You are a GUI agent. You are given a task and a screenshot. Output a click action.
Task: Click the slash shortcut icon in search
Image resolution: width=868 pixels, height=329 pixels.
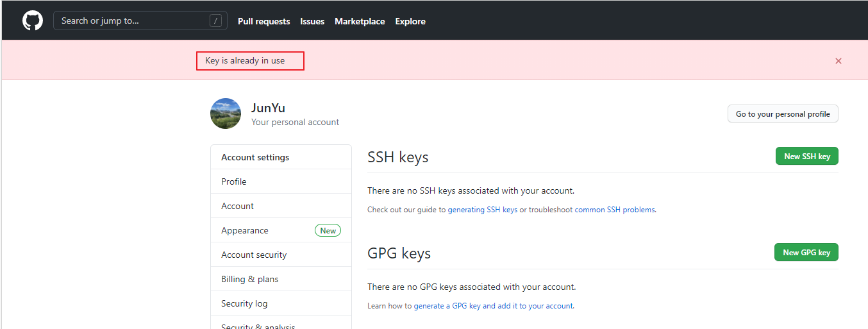click(x=215, y=21)
